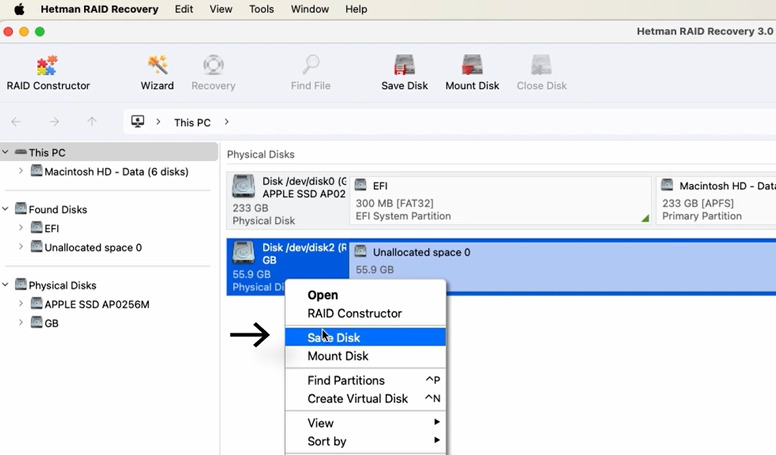Click the Close Disk toolbar icon
776x455 pixels.
(541, 65)
